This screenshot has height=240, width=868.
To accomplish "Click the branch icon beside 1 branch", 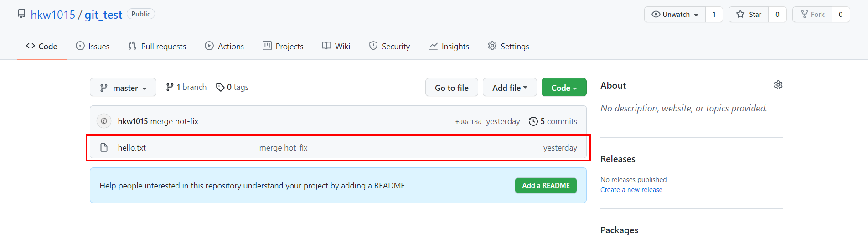I will (170, 87).
